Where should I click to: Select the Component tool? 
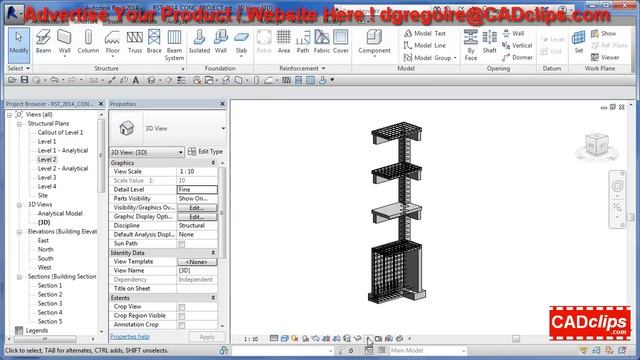coord(374,43)
